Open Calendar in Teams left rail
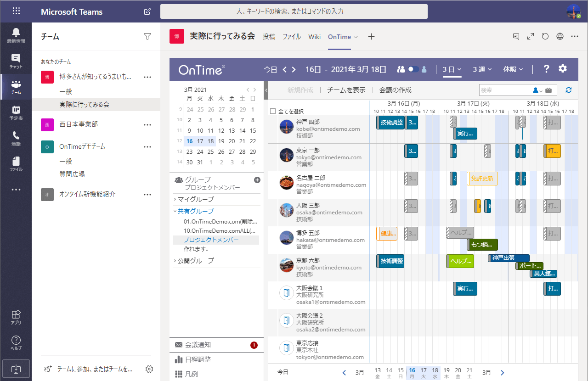 click(16, 112)
